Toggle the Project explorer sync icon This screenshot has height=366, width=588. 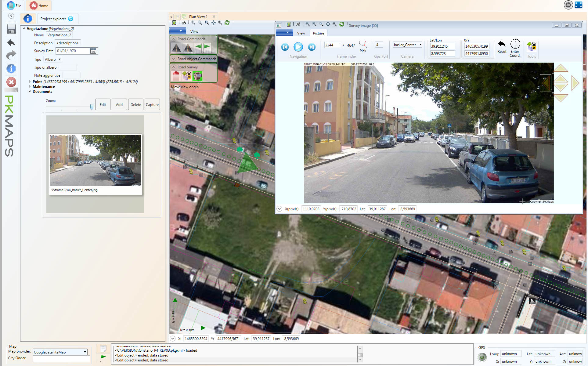click(71, 19)
